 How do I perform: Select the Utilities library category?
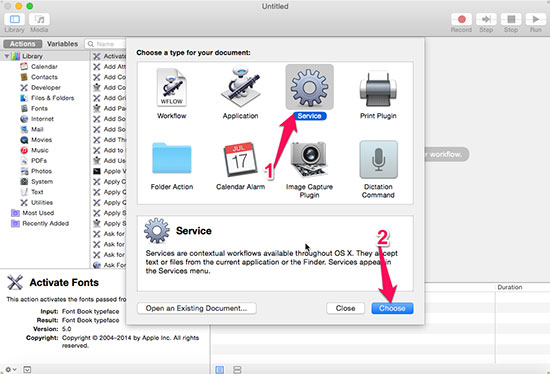[x=42, y=202]
